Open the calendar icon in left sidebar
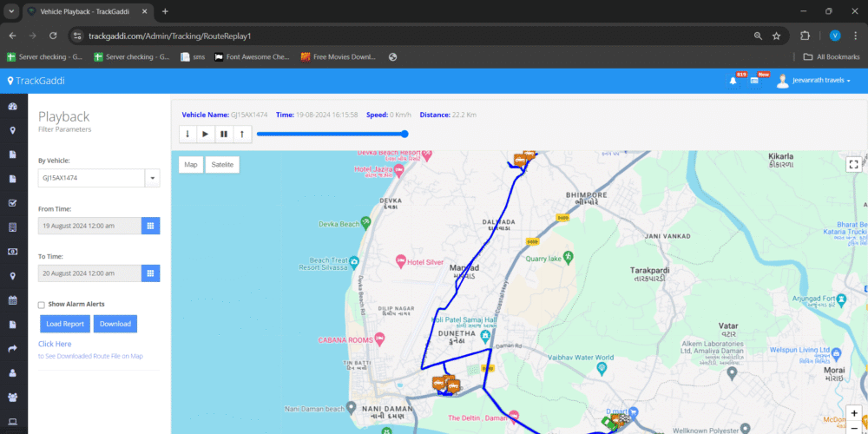 13,300
